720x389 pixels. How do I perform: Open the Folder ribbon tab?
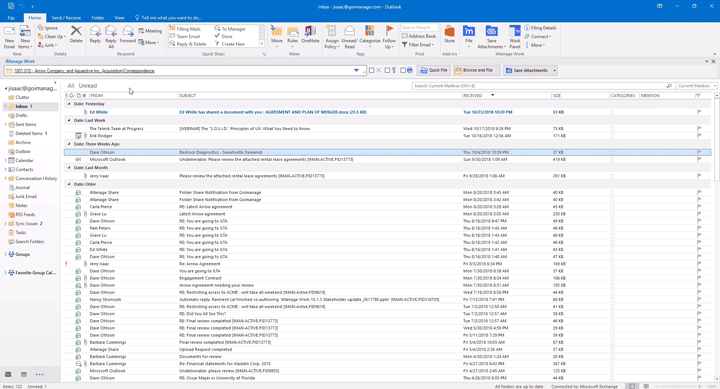98,18
